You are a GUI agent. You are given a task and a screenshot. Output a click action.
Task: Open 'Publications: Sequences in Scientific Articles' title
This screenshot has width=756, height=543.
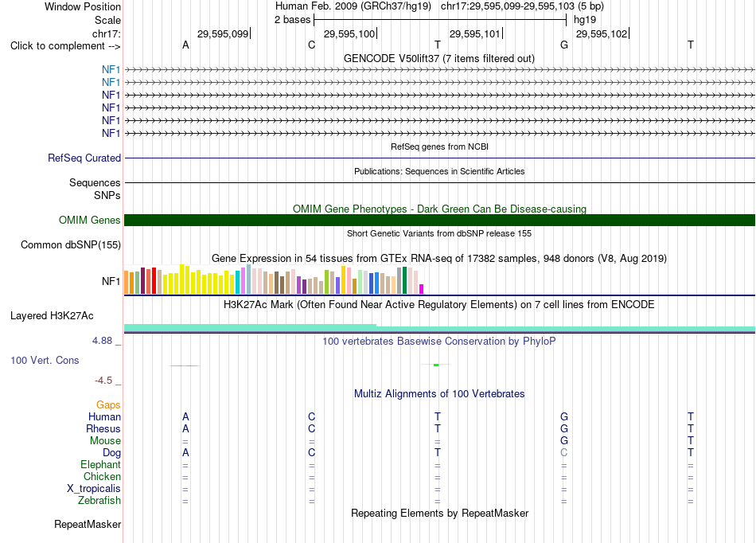click(x=439, y=171)
